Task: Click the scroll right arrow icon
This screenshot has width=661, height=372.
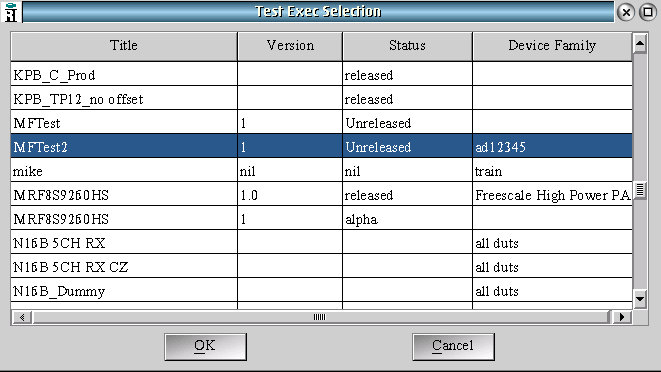Action: click(x=622, y=317)
